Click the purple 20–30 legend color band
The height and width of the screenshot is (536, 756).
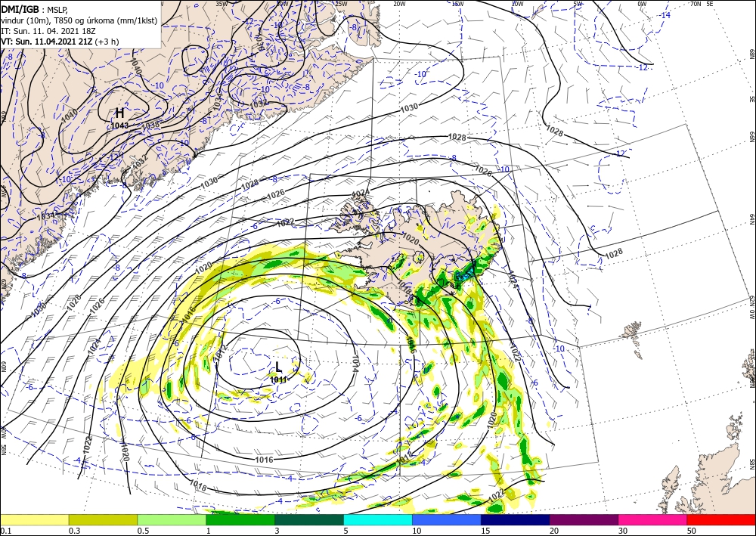click(x=584, y=519)
